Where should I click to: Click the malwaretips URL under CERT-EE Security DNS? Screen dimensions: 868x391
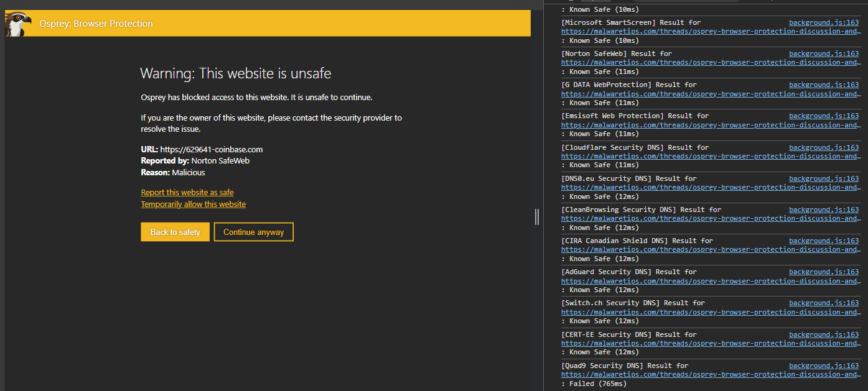point(709,343)
